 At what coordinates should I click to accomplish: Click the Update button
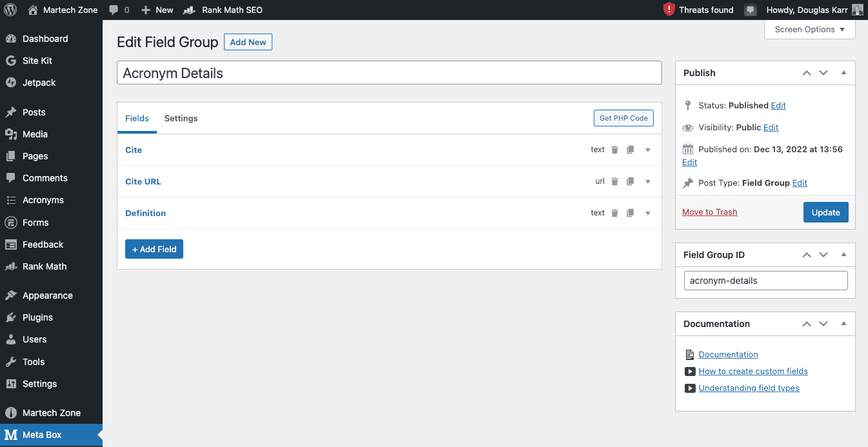point(825,212)
